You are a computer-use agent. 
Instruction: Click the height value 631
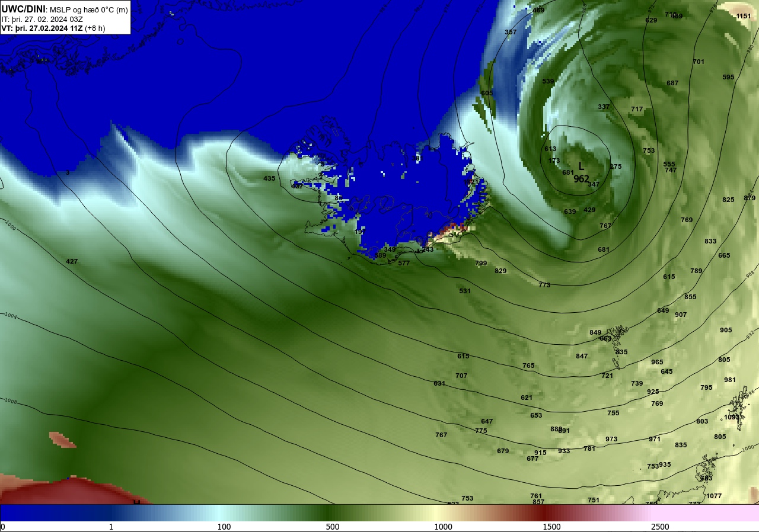tap(439, 383)
